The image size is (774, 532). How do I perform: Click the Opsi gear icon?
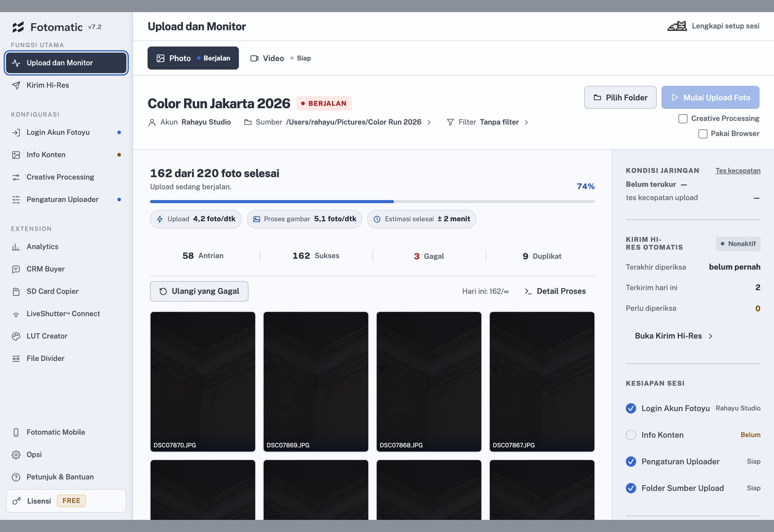[16, 455]
